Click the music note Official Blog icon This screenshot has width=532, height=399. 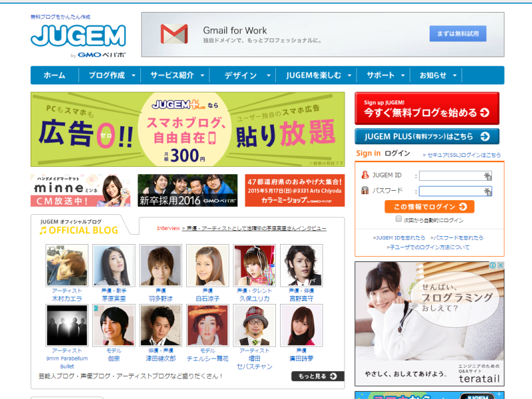tap(43, 231)
